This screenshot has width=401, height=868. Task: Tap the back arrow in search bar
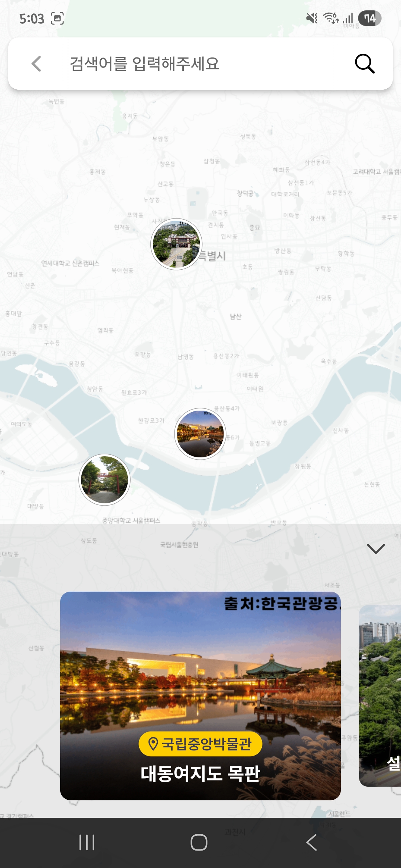(x=36, y=64)
